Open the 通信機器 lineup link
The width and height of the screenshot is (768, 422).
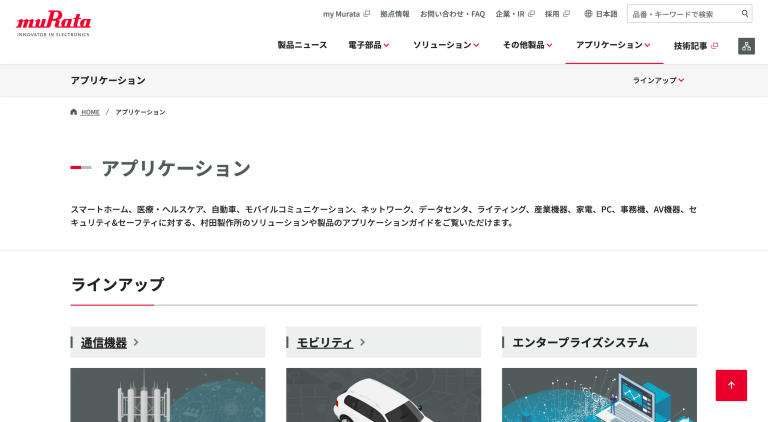pos(104,343)
